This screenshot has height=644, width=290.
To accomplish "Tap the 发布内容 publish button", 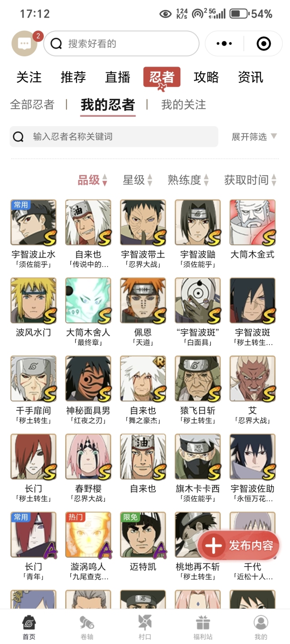I will point(239,546).
